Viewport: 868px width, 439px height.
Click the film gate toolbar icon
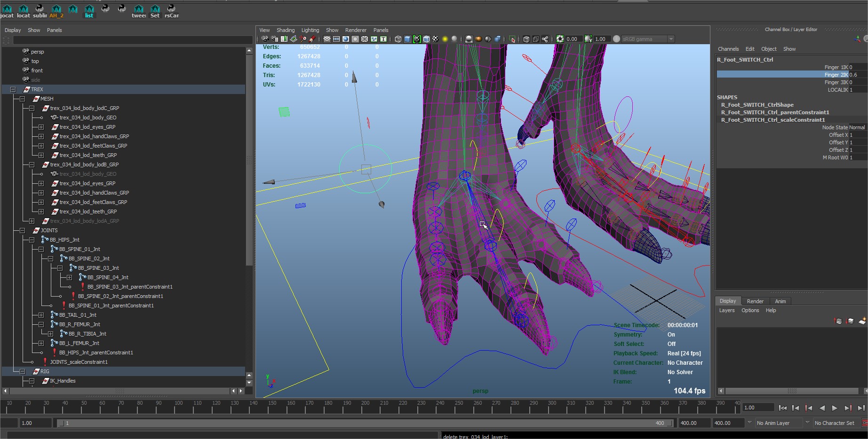tap(336, 39)
